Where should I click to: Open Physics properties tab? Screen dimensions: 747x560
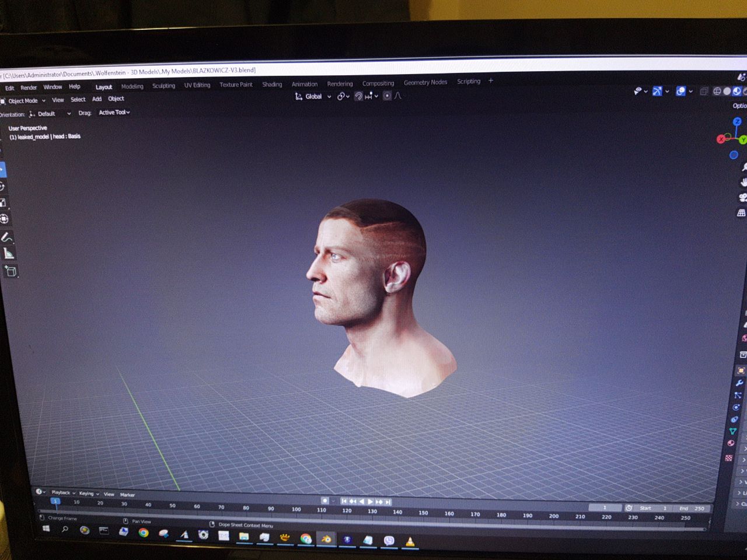(736, 407)
